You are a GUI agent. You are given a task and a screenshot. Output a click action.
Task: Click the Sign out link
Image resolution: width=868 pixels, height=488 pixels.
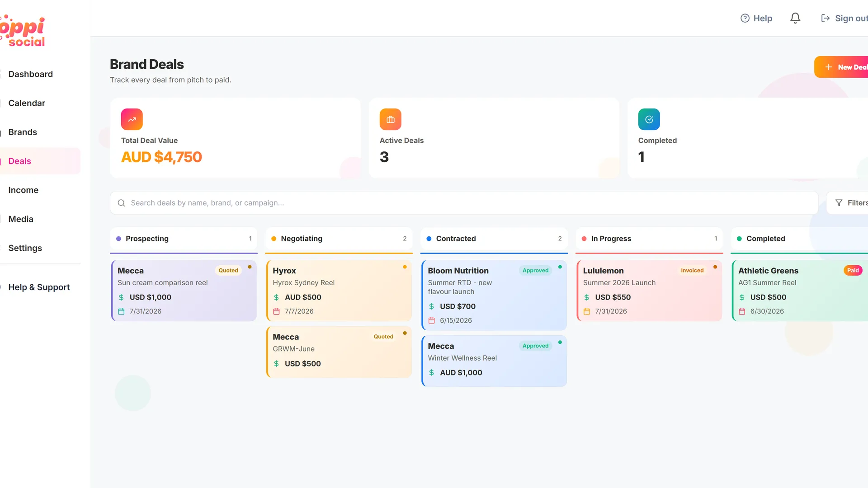point(844,18)
